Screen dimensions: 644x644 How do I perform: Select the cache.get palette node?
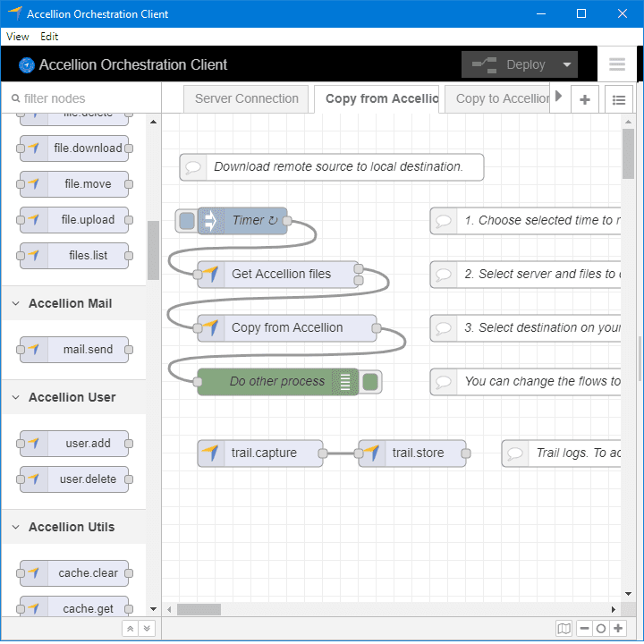(74, 608)
